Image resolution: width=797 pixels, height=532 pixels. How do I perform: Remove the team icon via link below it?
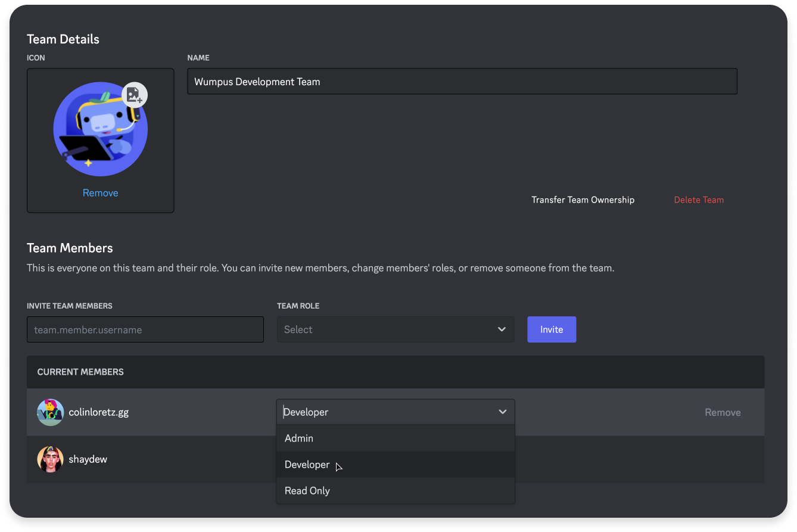coord(100,193)
